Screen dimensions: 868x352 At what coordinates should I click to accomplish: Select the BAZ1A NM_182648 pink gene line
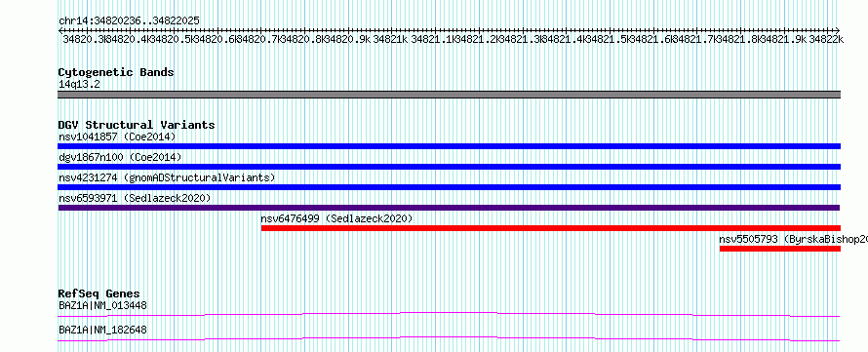(x=449, y=338)
